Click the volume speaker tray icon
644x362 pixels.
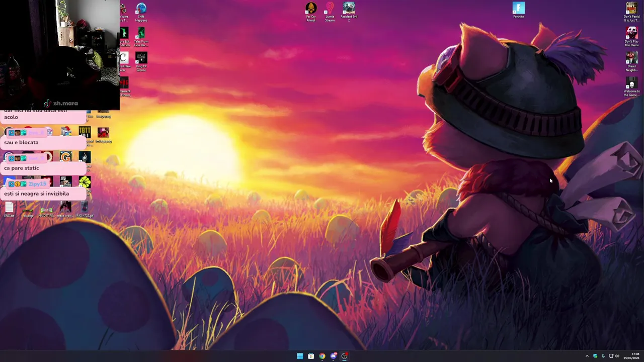[x=617, y=356]
